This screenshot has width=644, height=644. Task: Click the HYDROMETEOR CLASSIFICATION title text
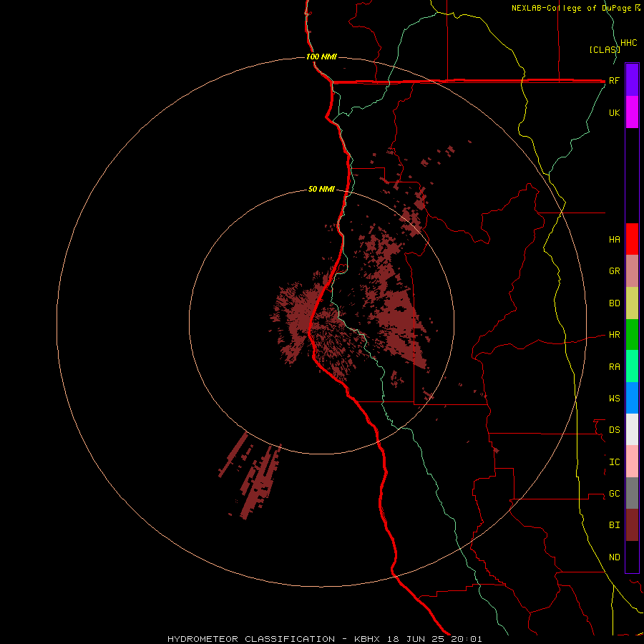click(251, 639)
